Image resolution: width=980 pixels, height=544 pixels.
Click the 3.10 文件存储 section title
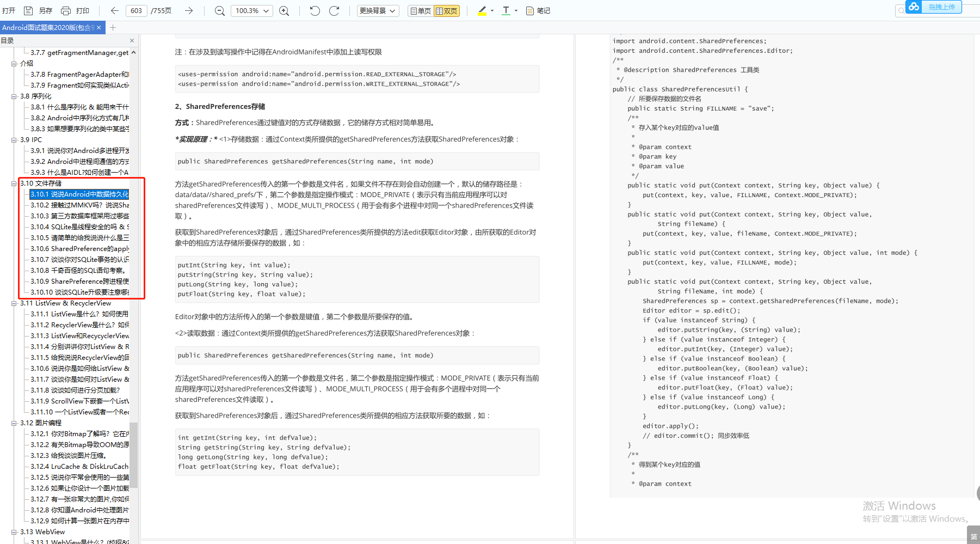click(x=41, y=184)
